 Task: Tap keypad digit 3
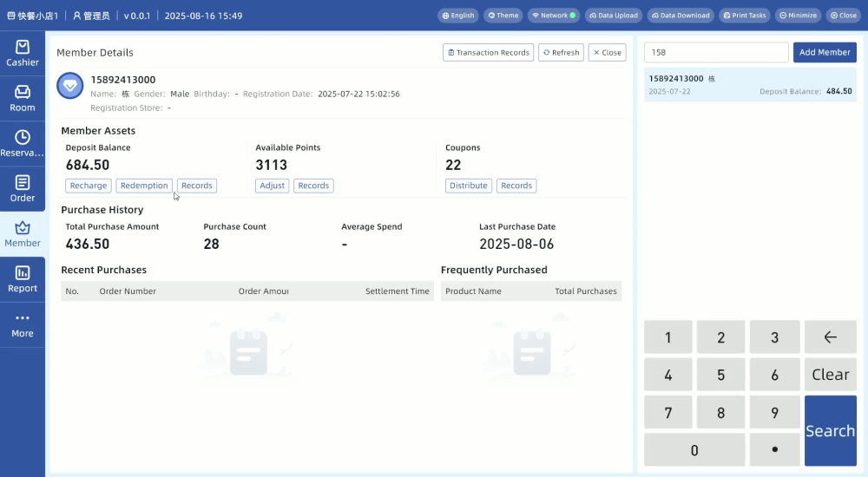[x=774, y=337]
